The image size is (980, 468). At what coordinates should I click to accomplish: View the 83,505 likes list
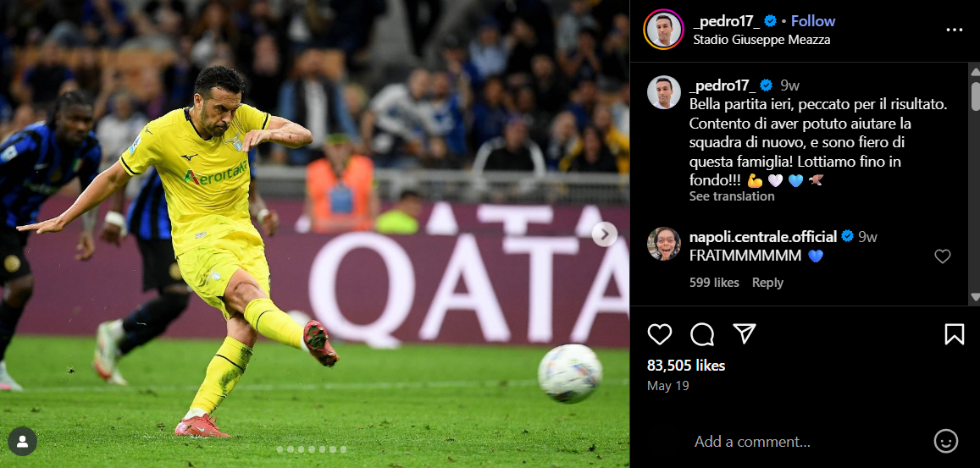click(686, 366)
